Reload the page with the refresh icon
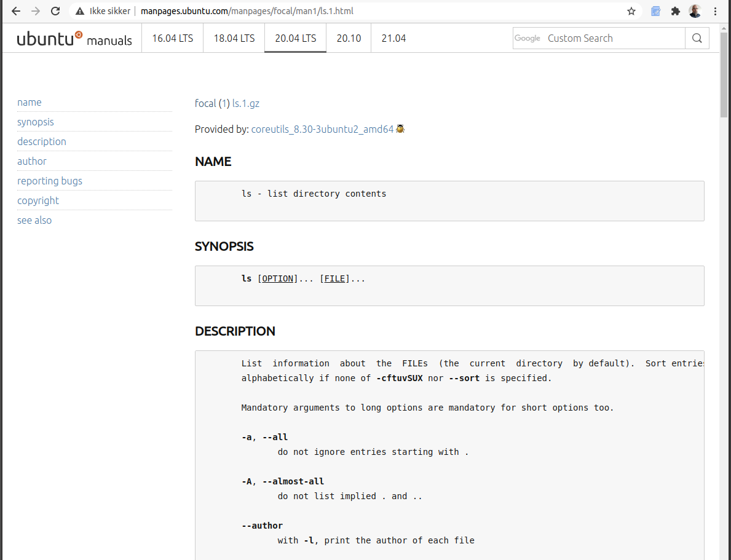This screenshot has height=560, width=731. (x=55, y=11)
